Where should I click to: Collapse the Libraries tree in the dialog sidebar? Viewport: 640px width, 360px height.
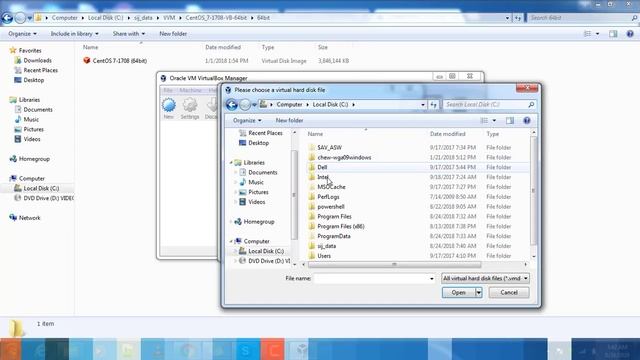pyautogui.click(x=231, y=163)
